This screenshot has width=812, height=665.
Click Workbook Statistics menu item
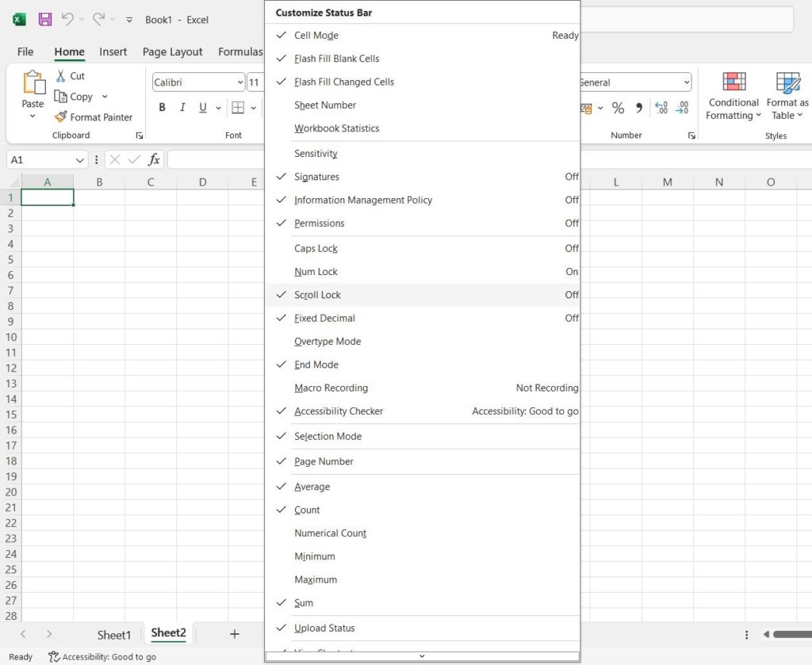[422, 128]
